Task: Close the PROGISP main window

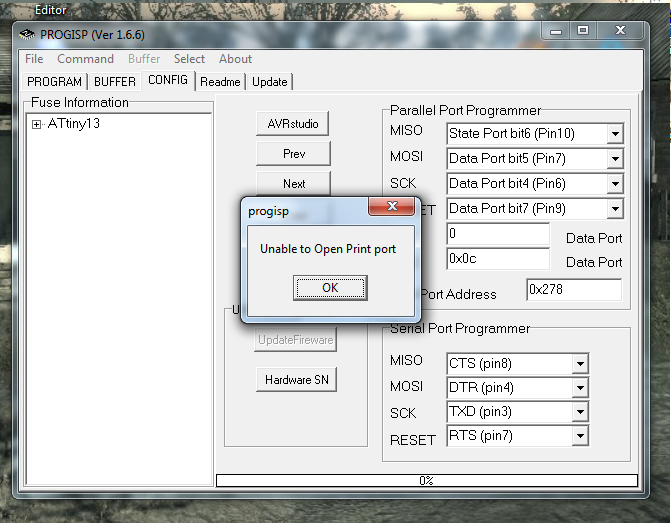Action: coord(620,30)
